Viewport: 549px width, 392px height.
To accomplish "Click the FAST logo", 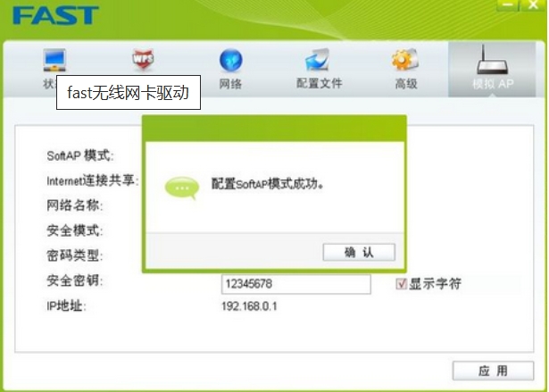I will click(55, 15).
